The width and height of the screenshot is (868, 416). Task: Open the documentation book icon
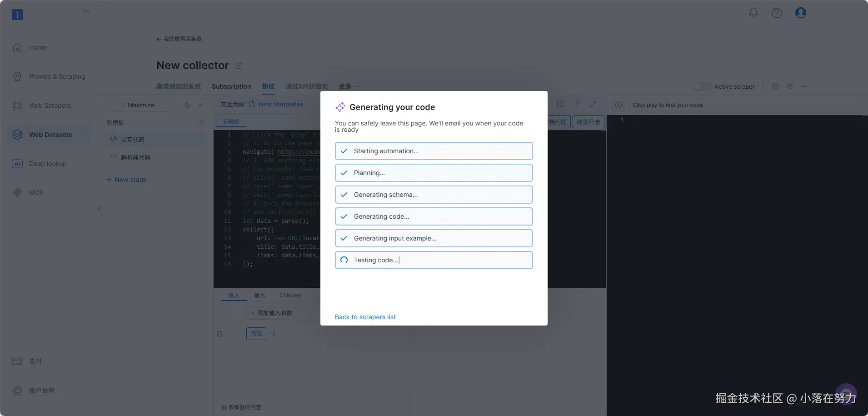(561, 104)
